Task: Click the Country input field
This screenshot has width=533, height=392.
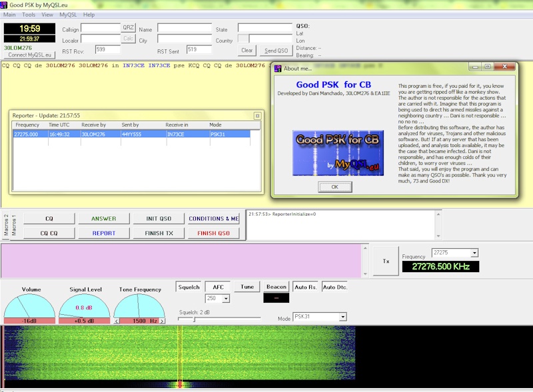Action: click(270, 39)
